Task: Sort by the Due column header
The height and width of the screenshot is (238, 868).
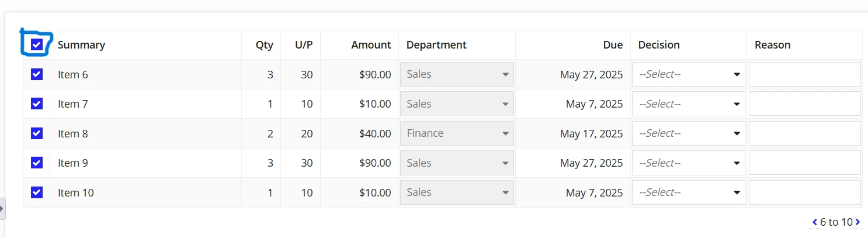Action: click(613, 45)
